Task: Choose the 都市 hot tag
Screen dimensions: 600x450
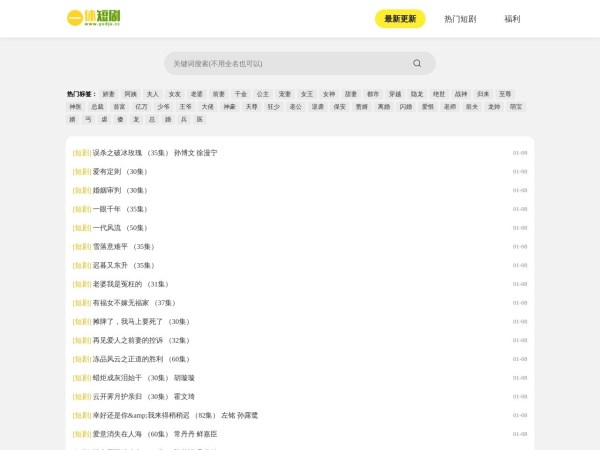Action: 373,93
